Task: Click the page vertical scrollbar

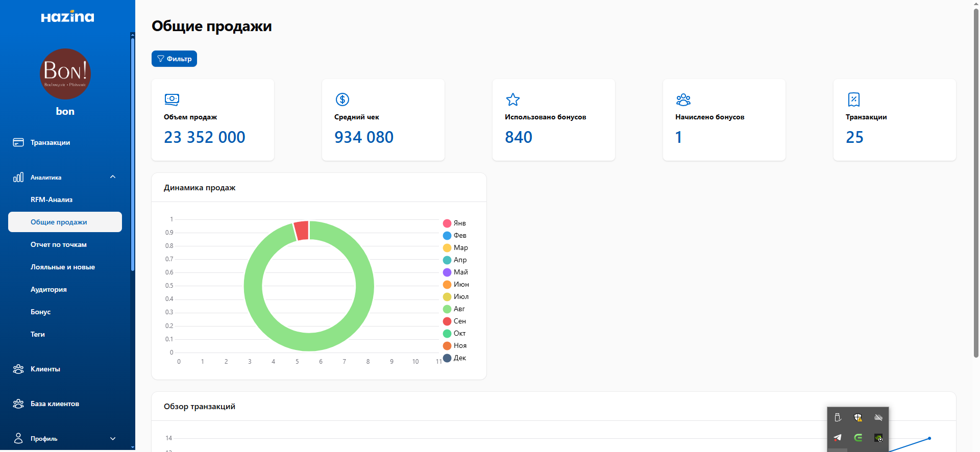Action: coord(976,184)
